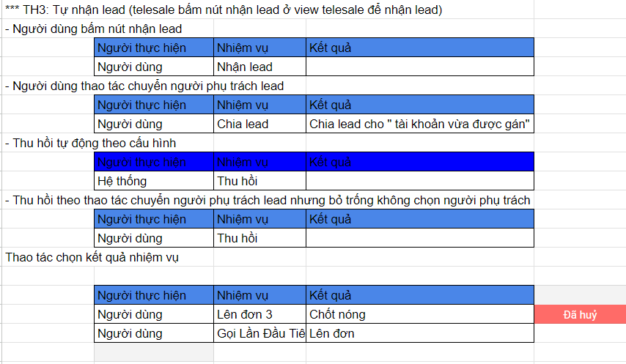The height and width of the screenshot is (364, 626).
Task: Click the "Người dùng bấm nút nhận lead" row
Action: (95, 29)
